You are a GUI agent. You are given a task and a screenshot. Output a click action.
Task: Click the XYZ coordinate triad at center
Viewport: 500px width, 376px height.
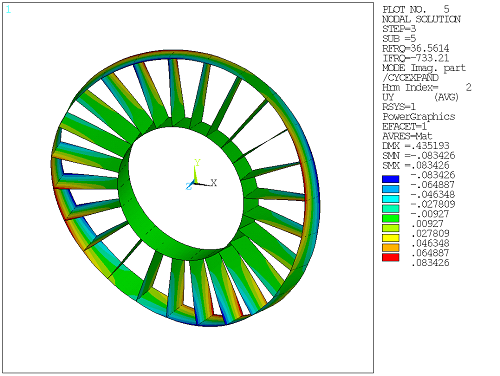201,176
